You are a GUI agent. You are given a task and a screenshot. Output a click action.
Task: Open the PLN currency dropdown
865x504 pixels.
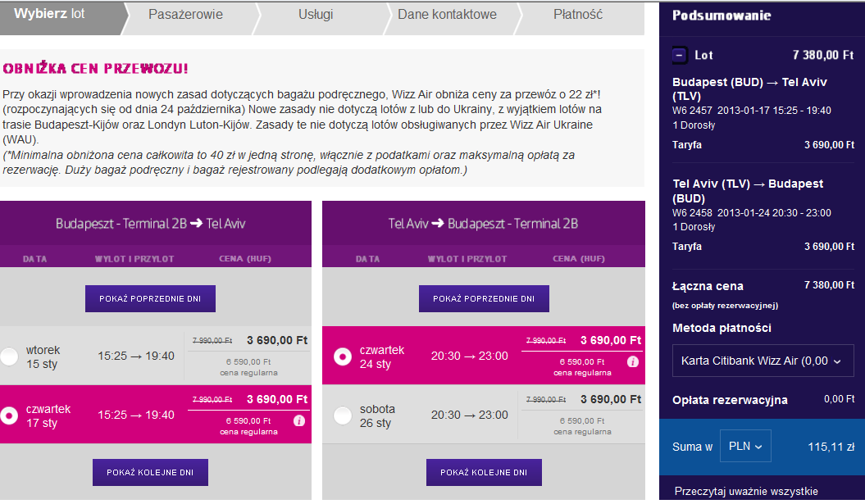(x=745, y=446)
